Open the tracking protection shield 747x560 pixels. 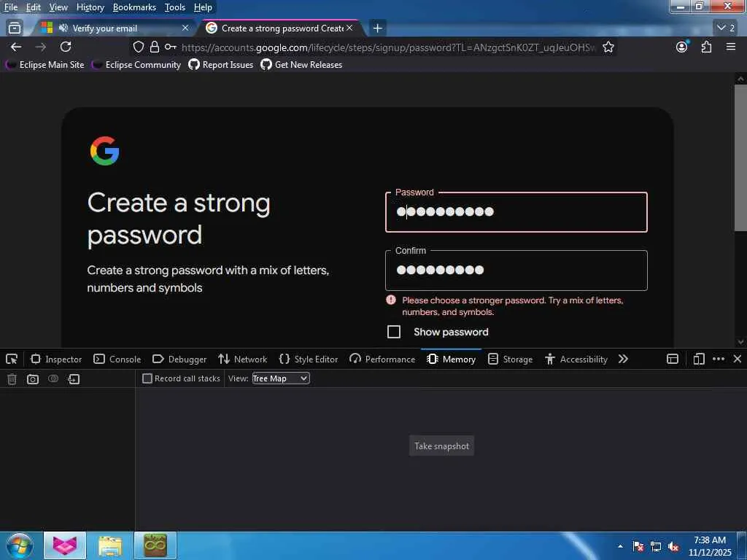tap(138, 47)
